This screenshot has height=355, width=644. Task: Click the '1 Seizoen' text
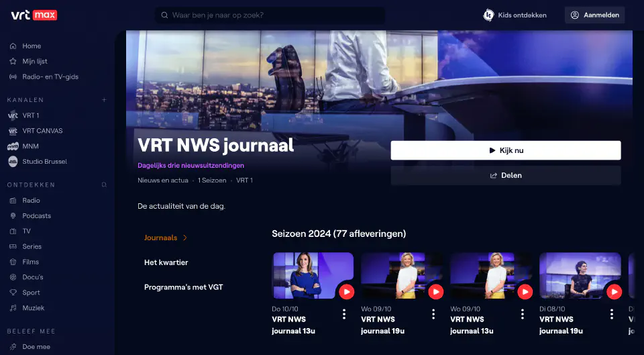(x=212, y=181)
